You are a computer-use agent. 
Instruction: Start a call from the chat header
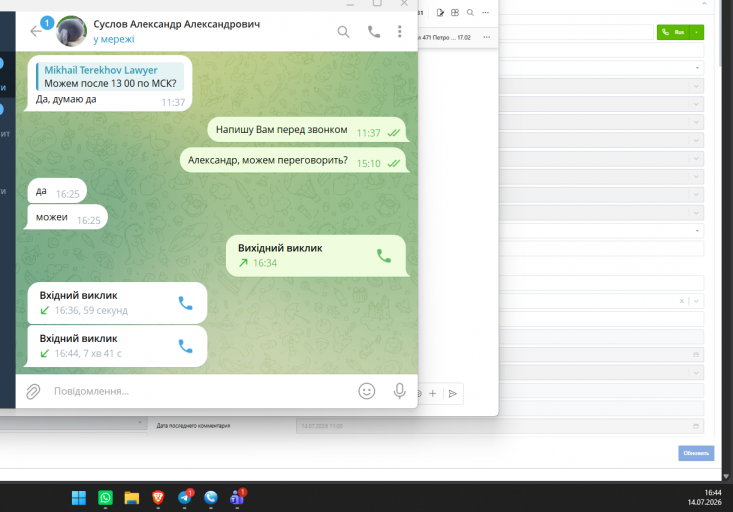pyautogui.click(x=374, y=32)
